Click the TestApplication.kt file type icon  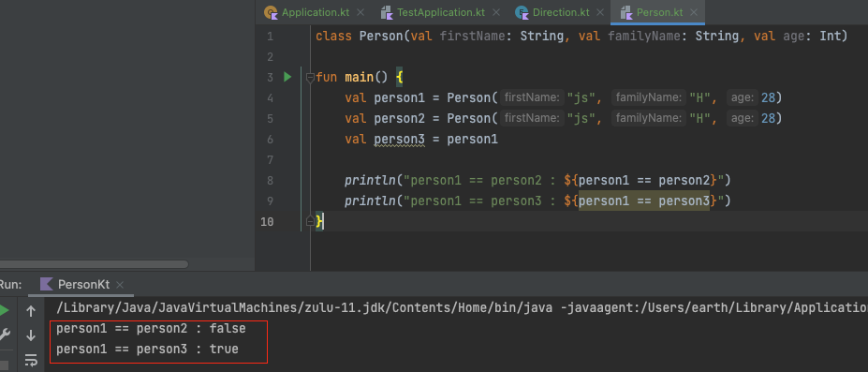click(x=387, y=12)
